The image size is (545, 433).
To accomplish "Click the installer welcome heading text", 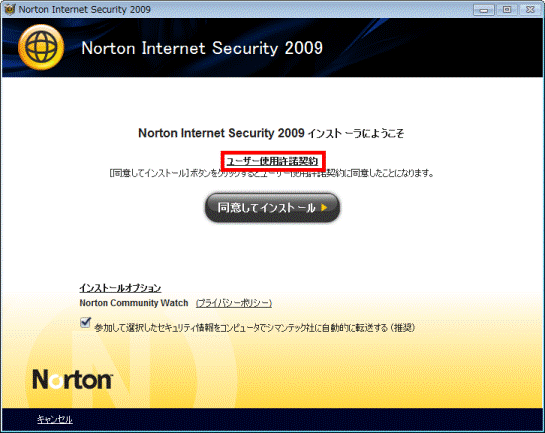I will coord(271,133).
